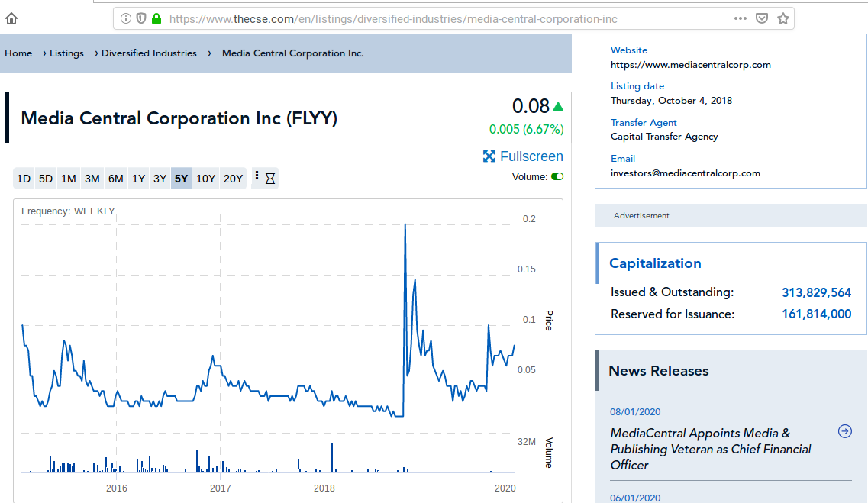
Task: Click the tracking protection shield icon
Action: tap(141, 19)
